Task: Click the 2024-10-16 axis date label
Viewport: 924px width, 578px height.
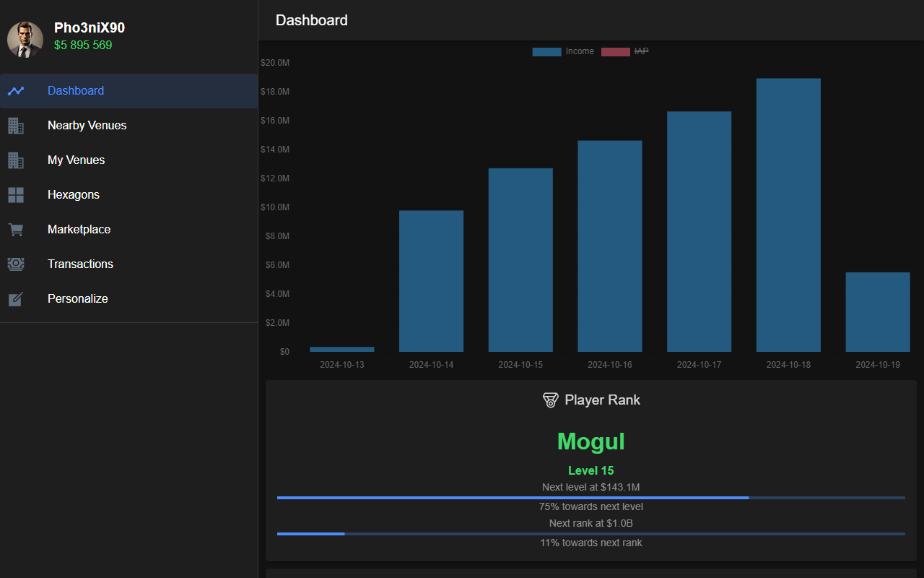Action: click(610, 365)
